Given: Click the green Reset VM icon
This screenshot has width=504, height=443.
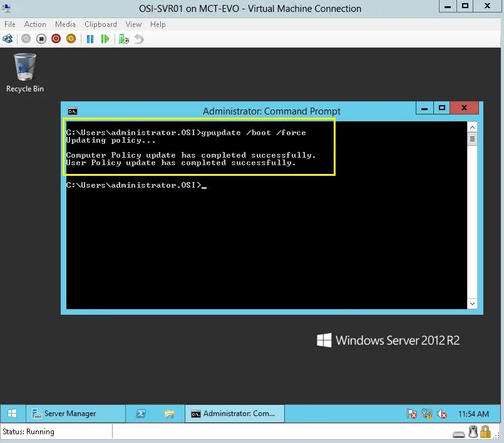Looking at the screenshot, I should click(105, 39).
